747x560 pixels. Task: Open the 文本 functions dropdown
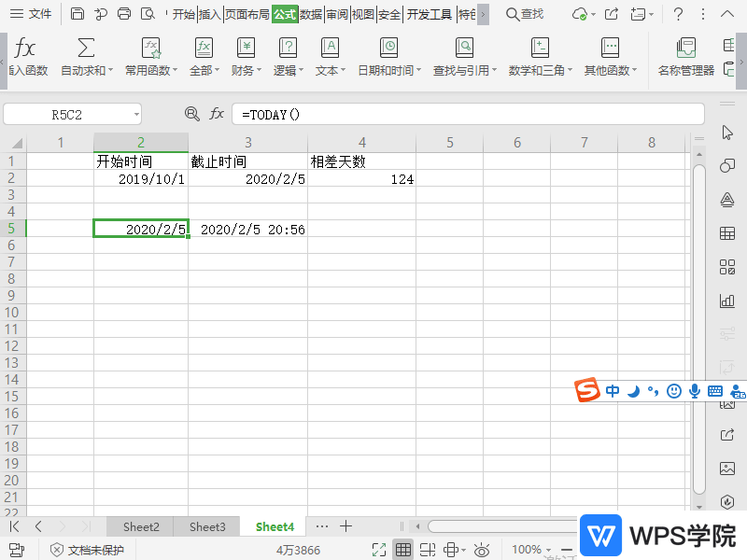pyautogui.click(x=331, y=57)
